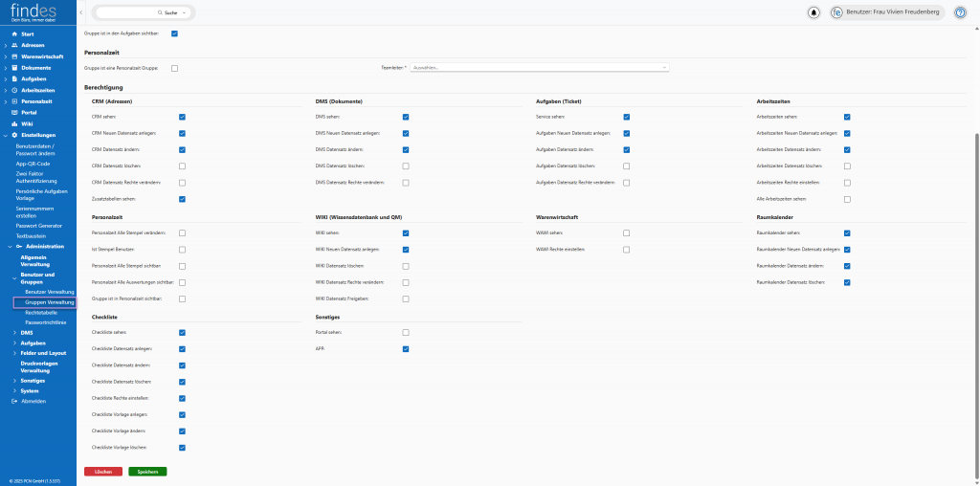
Task: Open the Teamleiter Auswählen dropdown
Action: (x=539, y=68)
